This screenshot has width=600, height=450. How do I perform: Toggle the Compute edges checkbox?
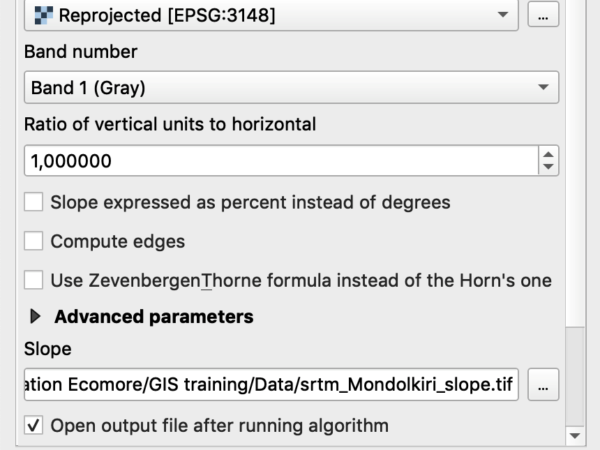pos(34,241)
